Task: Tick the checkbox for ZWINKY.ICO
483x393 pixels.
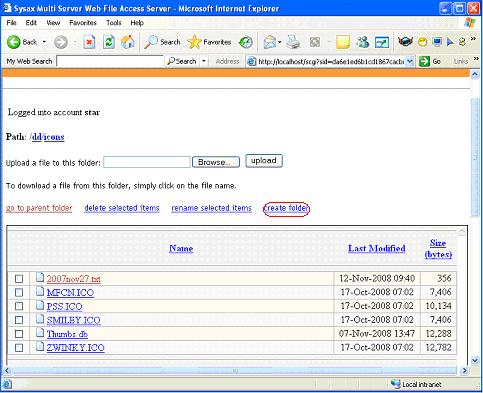Action: click(x=19, y=348)
